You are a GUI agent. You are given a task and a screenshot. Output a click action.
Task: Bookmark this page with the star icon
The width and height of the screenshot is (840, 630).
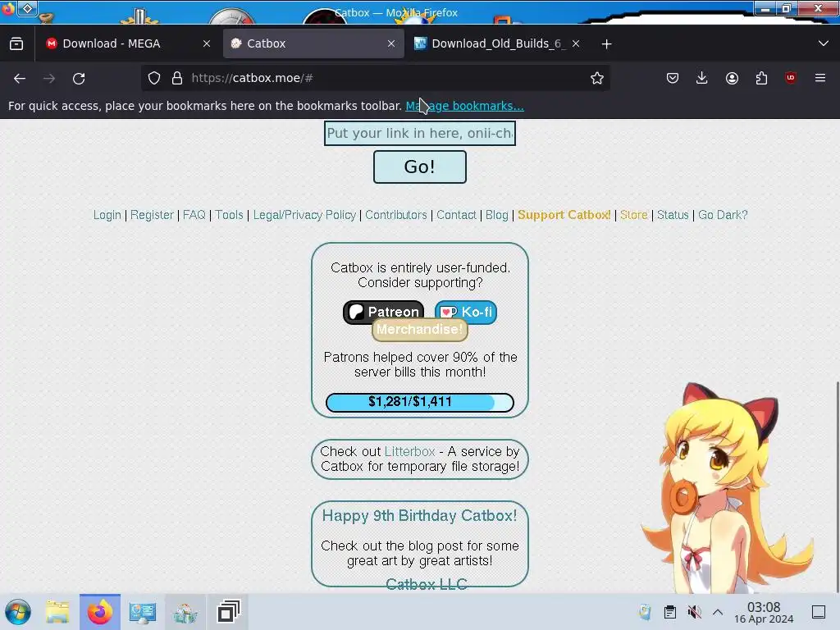[x=597, y=78]
